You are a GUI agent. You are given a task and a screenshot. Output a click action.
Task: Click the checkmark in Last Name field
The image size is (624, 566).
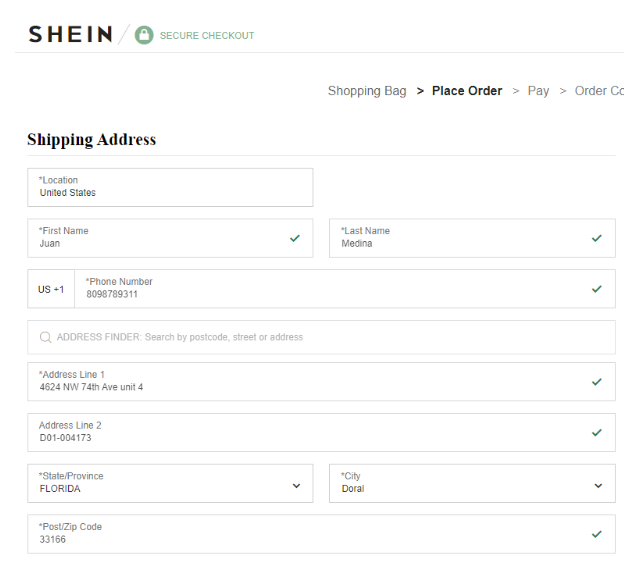[x=597, y=238]
